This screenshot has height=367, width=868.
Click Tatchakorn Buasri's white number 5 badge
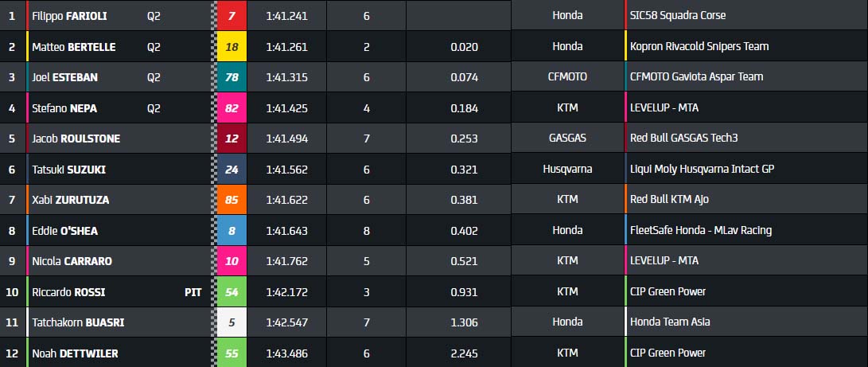[232, 322]
